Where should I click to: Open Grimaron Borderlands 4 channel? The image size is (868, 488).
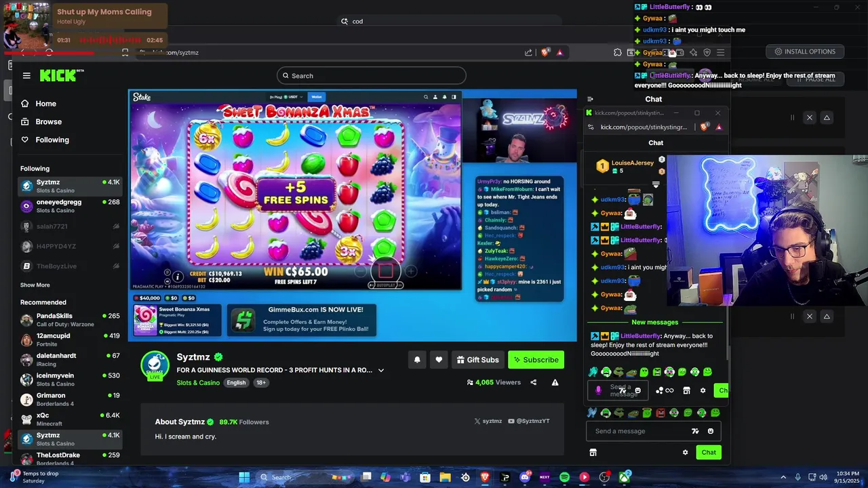71,399
